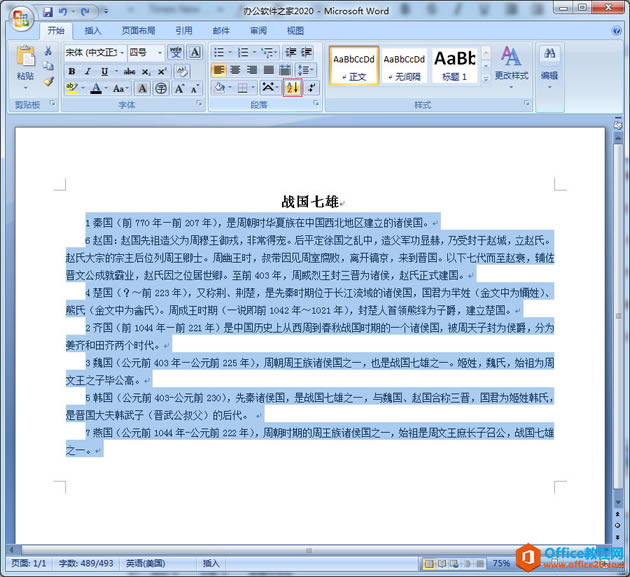Grow the font size

click(179, 88)
